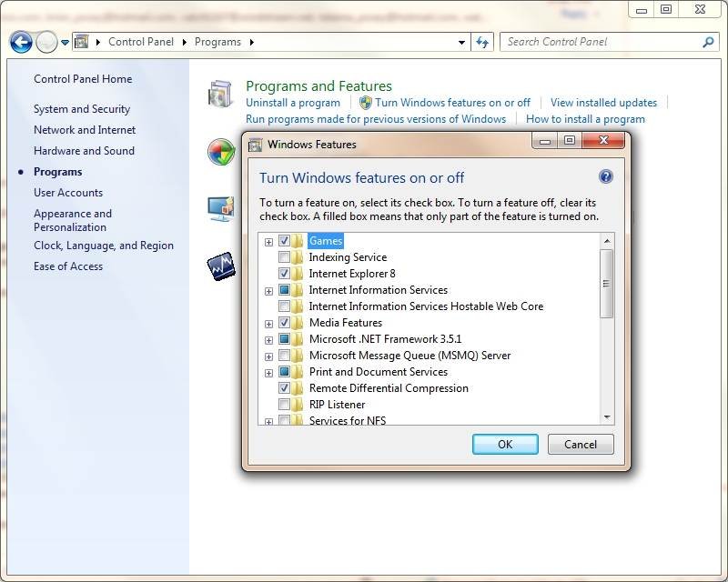Screen dimensions: 728x582
Task: Enable the RIP Listener checkbox
Action: tap(284, 405)
